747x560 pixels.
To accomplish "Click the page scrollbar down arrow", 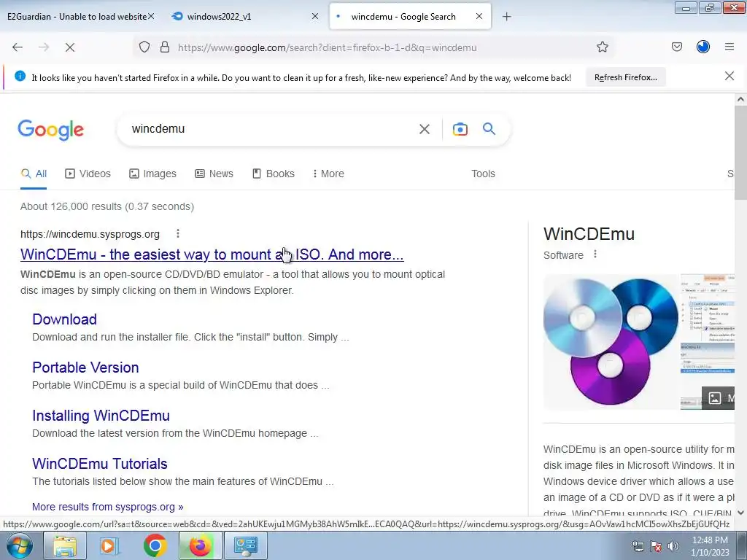I will coord(740,513).
